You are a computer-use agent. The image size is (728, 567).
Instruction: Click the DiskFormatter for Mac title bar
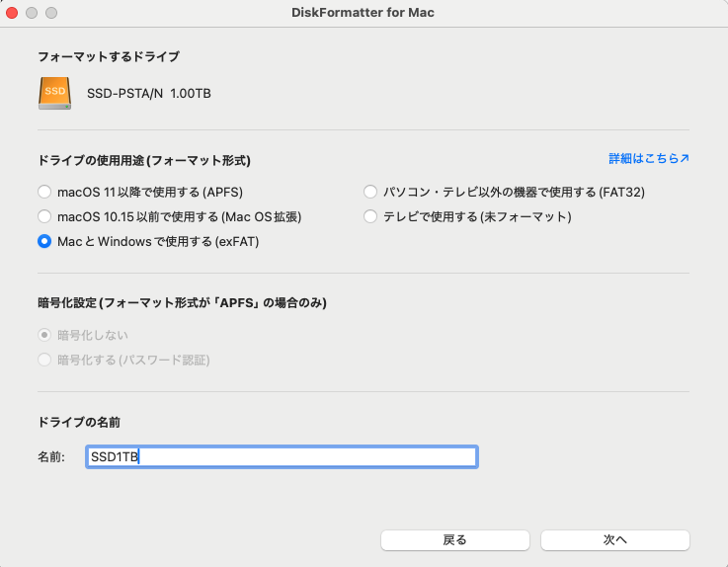[x=364, y=13]
